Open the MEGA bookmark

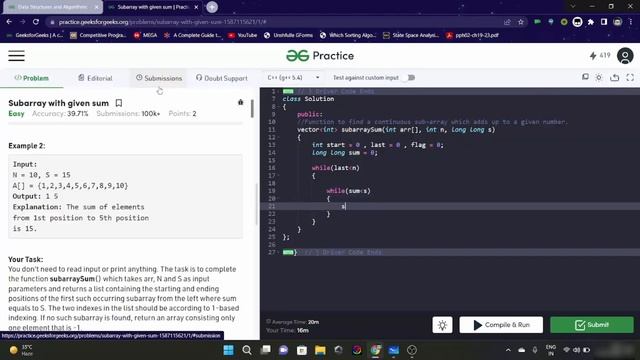click(x=145, y=35)
